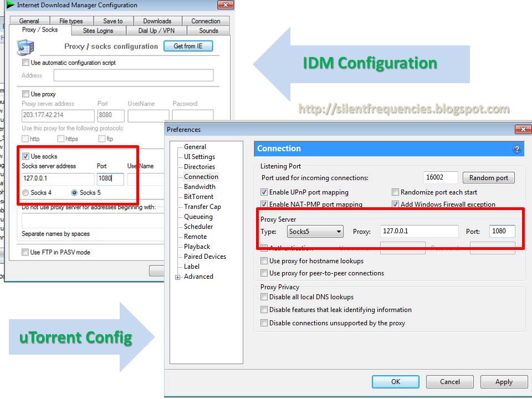Select General in Preferences tree

pyautogui.click(x=195, y=146)
